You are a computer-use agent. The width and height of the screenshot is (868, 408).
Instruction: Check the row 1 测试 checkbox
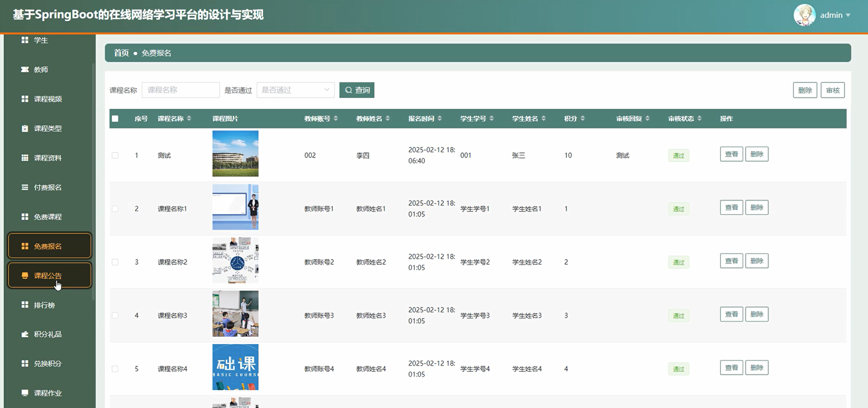115,155
